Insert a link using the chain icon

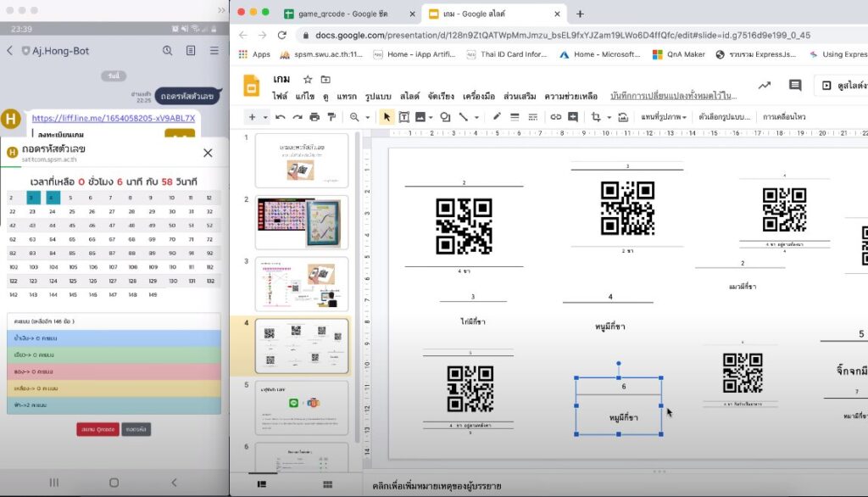555,117
